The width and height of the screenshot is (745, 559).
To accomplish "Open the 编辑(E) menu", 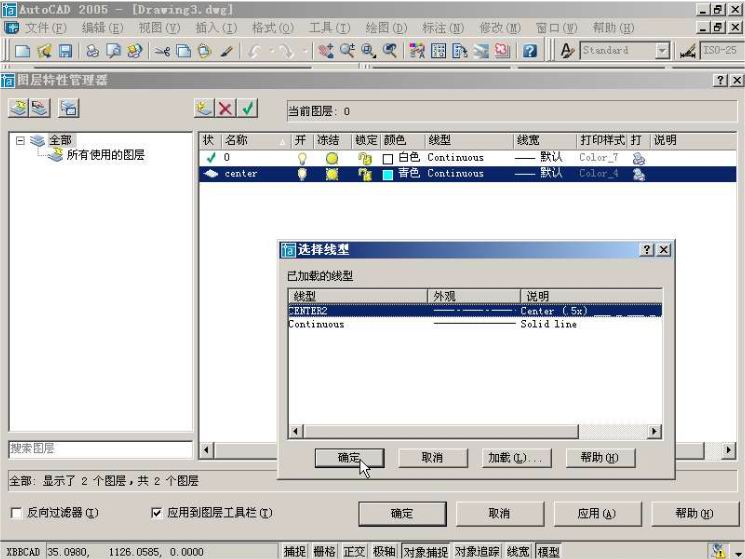I will click(x=102, y=28).
